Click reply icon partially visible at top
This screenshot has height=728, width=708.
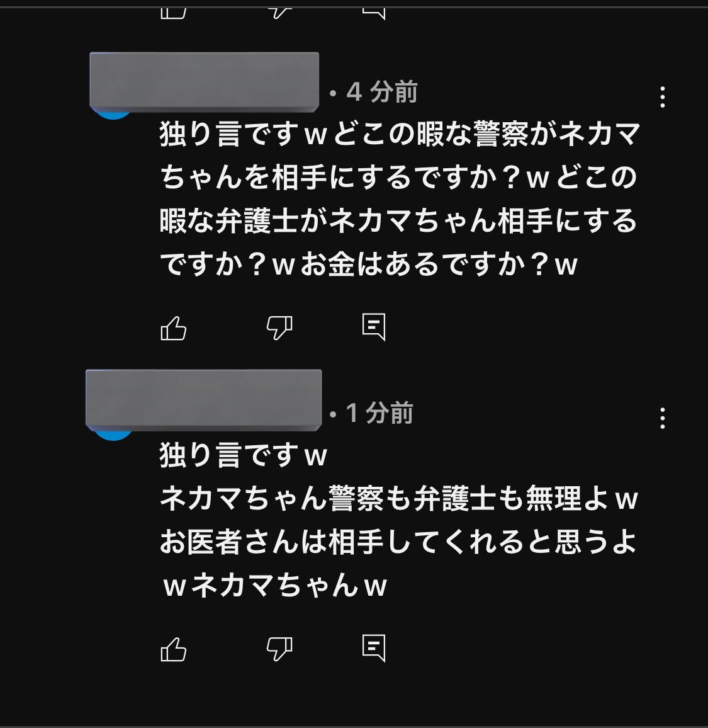tap(374, 13)
